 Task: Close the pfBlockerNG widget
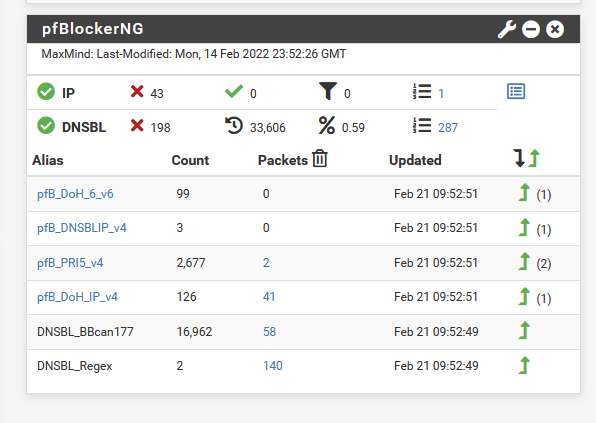click(x=555, y=29)
